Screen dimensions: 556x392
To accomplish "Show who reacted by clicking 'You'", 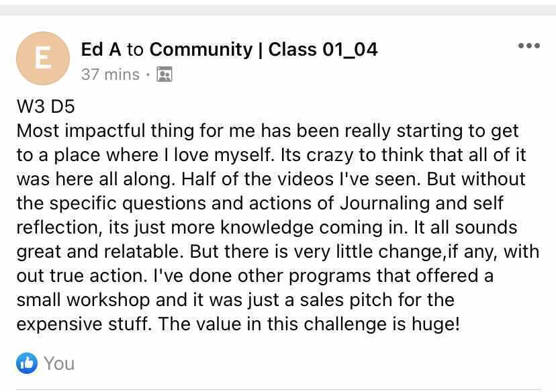I will pyautogui.click(x=59, y=363).
